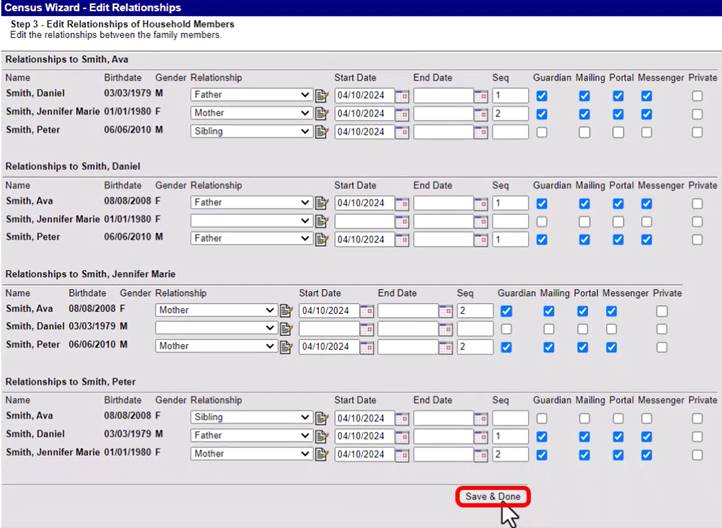Uncheck Guardian for Daniel in Ava's relationships
722x528 pixels.
(x=542, y=96)
